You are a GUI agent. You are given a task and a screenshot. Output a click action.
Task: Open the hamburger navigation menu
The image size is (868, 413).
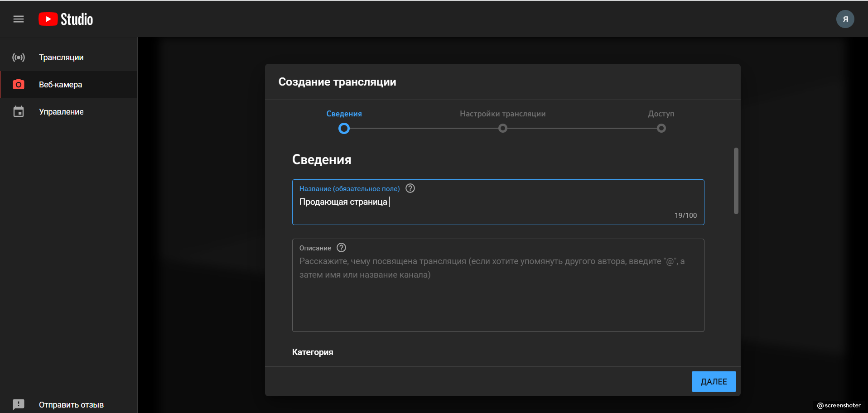coord(19,19)
